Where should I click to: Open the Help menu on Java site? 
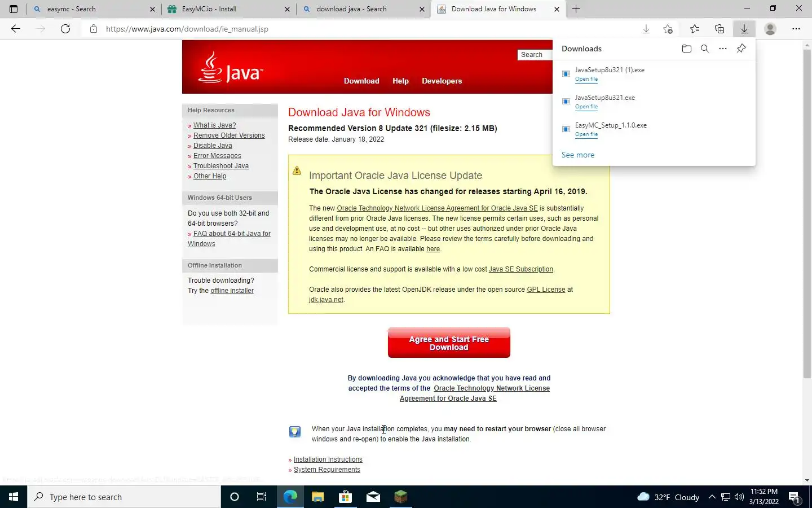click(x=400, y=81)
